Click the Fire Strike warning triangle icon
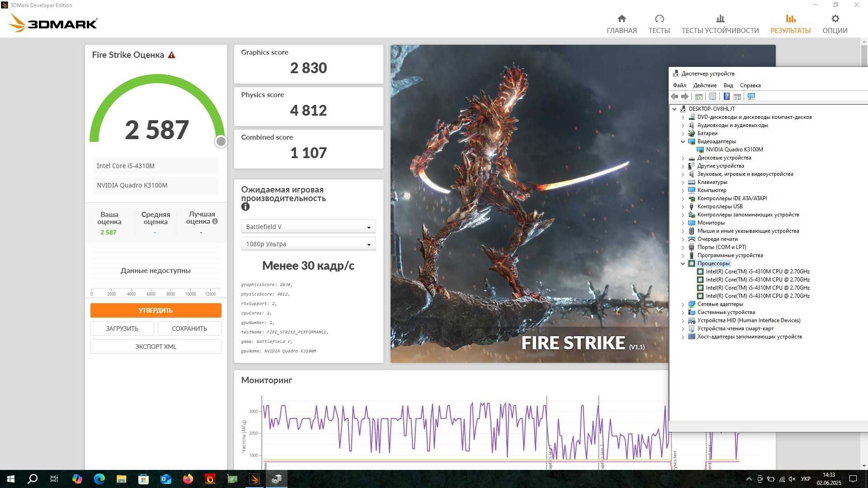Screen dimensions: 868x488 click(171, 55)
